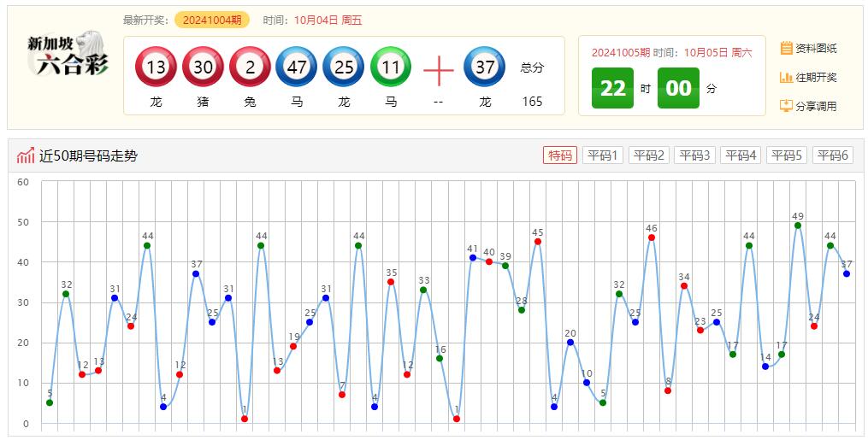Switch to the 平码1 tab

click(x=603, y=155)
